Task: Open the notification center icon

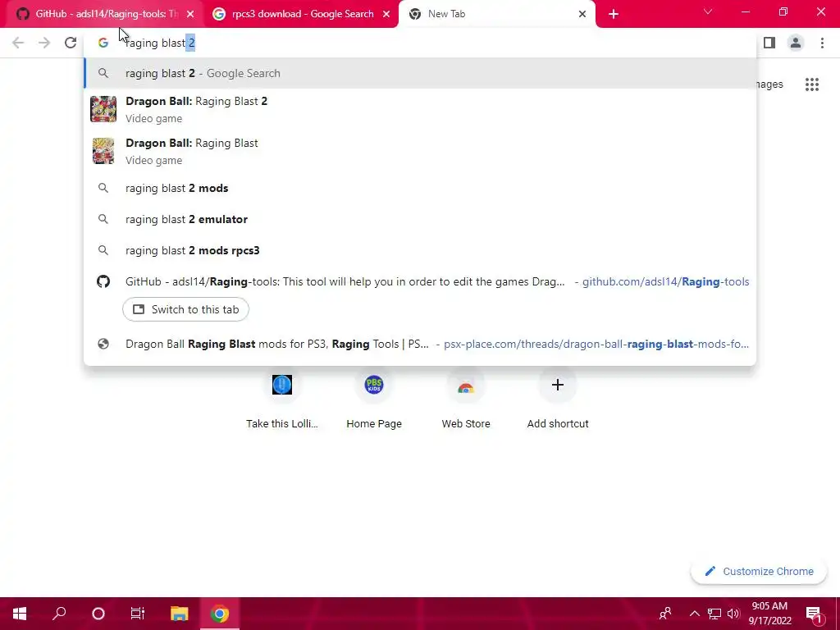Action: [x=814, y=614]
